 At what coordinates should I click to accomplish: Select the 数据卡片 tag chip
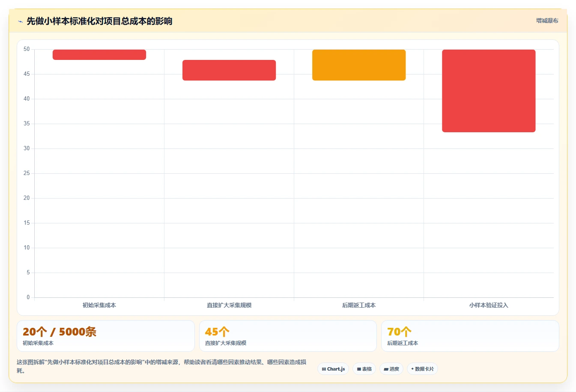click(x=422, y=369)
